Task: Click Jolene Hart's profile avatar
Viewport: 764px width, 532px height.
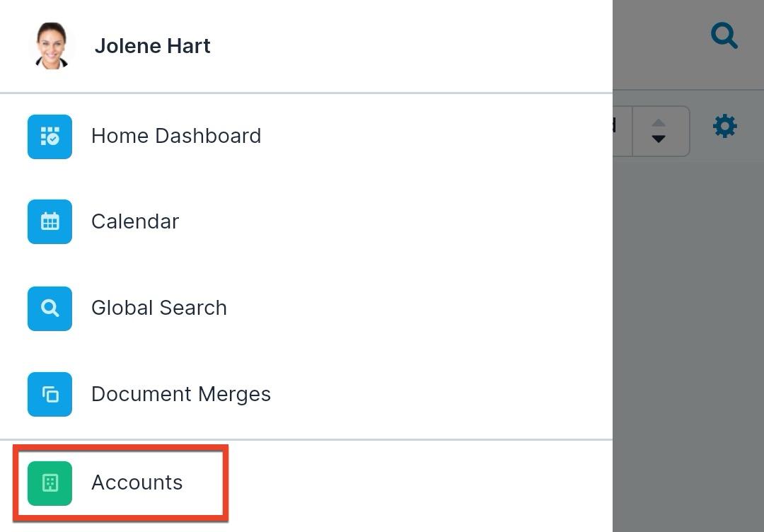Action: click(52, 46)
